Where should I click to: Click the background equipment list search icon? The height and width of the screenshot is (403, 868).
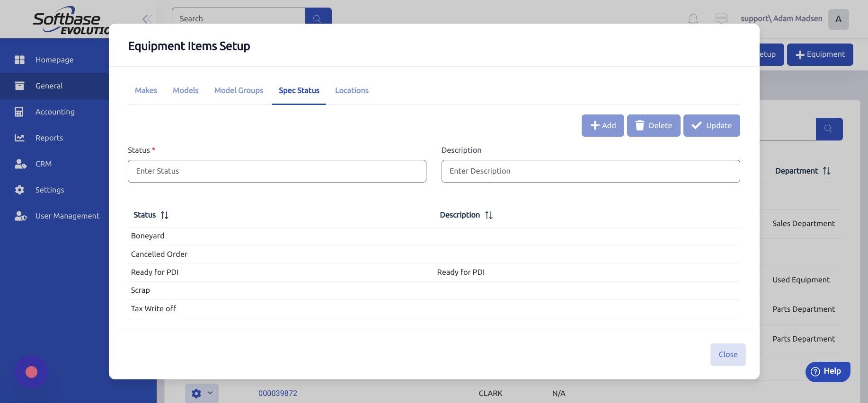pyautogui.click(x=829, y=129)
